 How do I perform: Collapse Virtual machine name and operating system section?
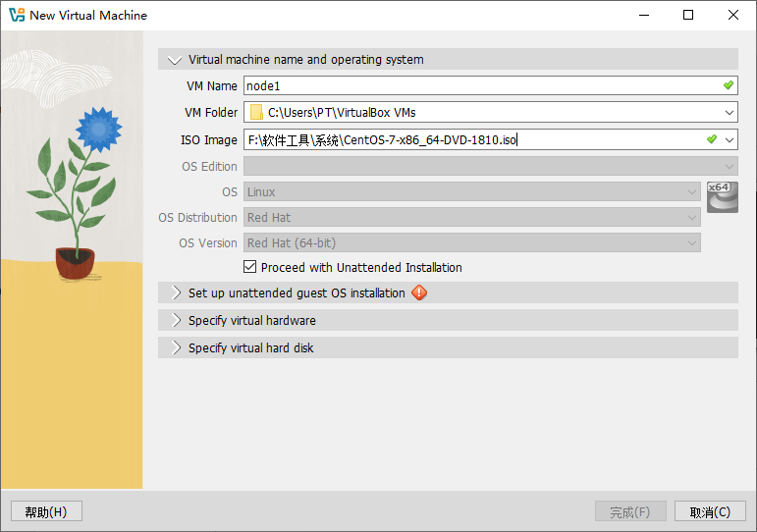(x=175, y=60)
